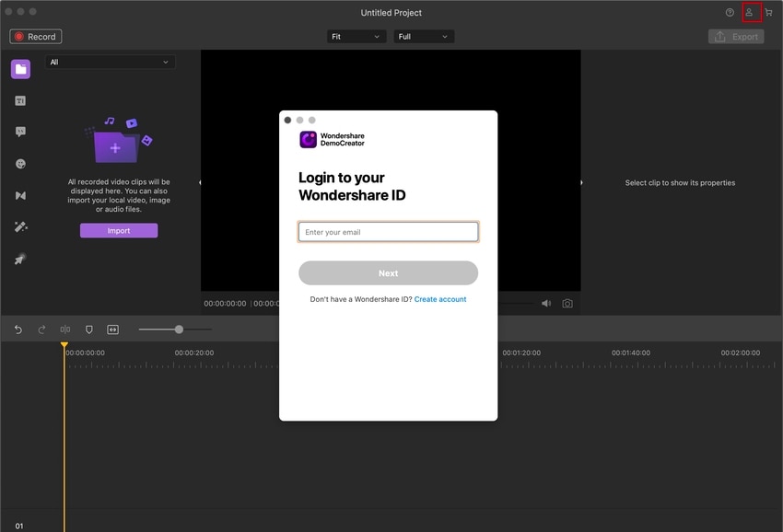Click the Untitled Project title
This screenshot has width=783, height=532.
391,13
